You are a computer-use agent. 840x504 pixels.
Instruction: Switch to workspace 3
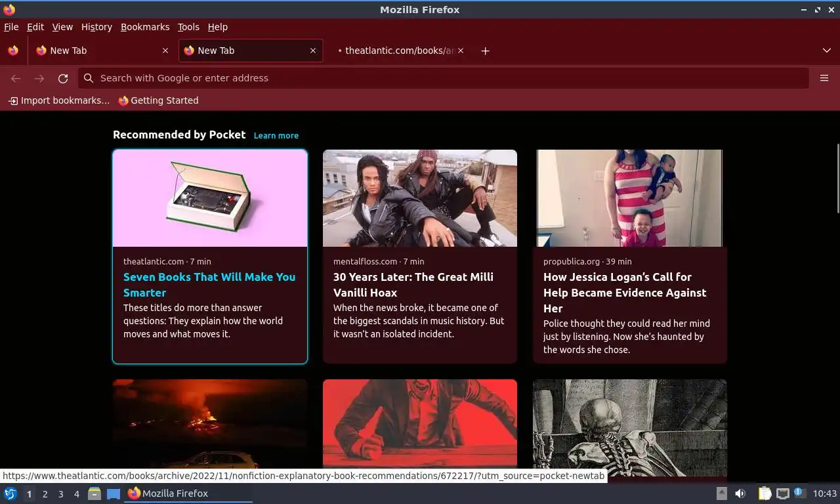[x=60, y=494]
